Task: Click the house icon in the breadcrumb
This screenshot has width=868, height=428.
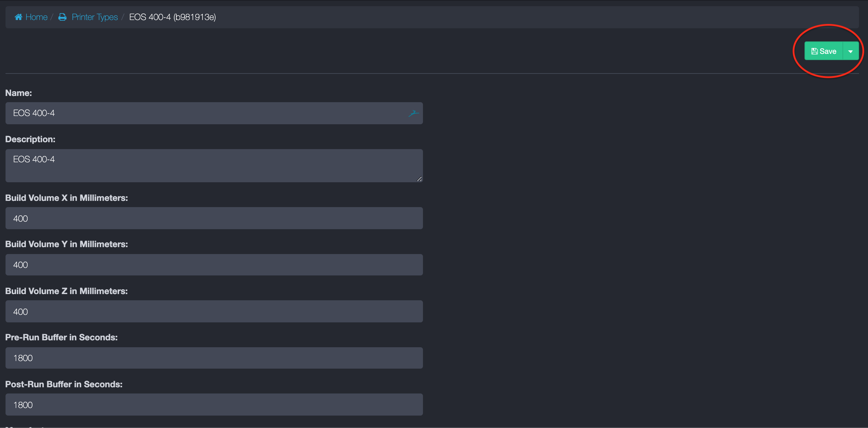Action: click(x=19, y=17)
